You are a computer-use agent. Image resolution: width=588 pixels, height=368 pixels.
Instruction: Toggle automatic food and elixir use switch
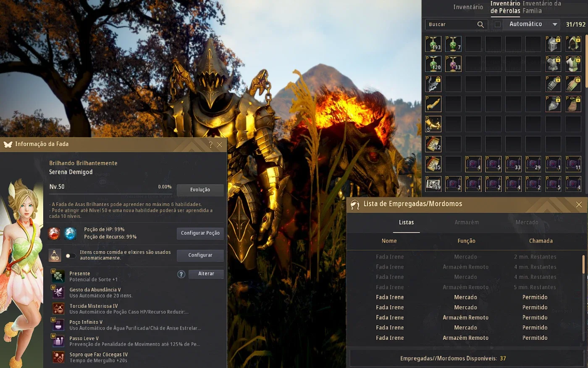(x=70, y=256)
